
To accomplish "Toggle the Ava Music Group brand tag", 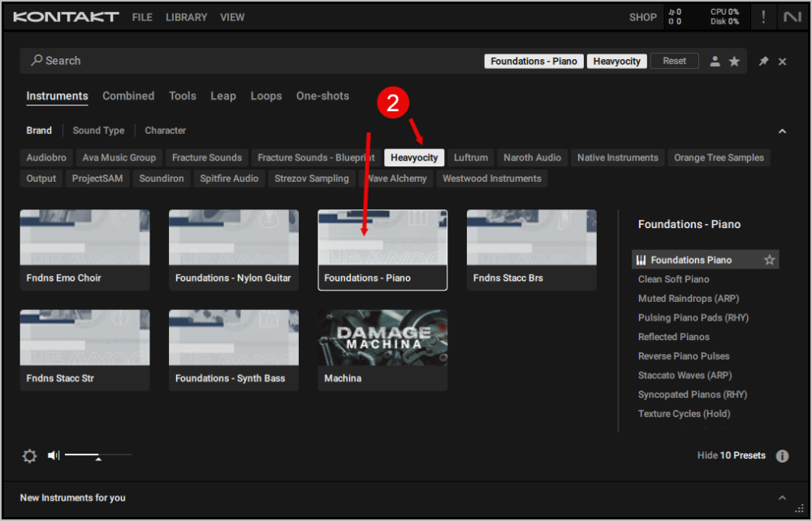I will click(119, 157).
